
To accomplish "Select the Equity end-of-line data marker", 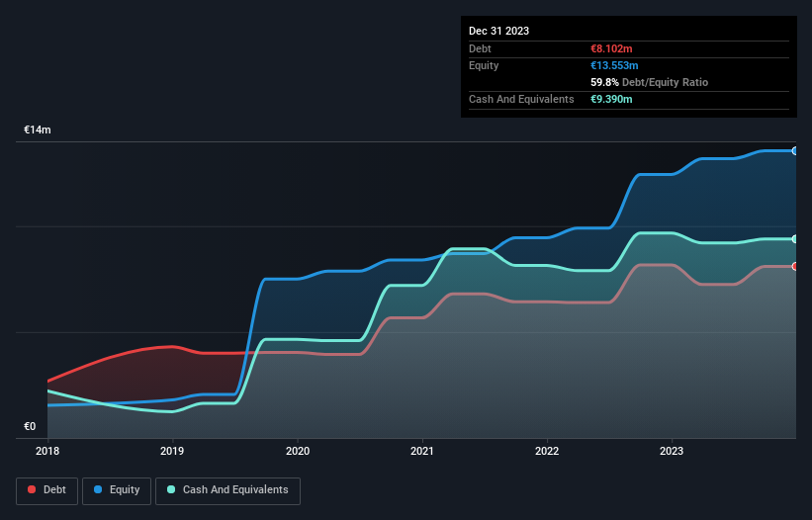I will tap(795, 151).
